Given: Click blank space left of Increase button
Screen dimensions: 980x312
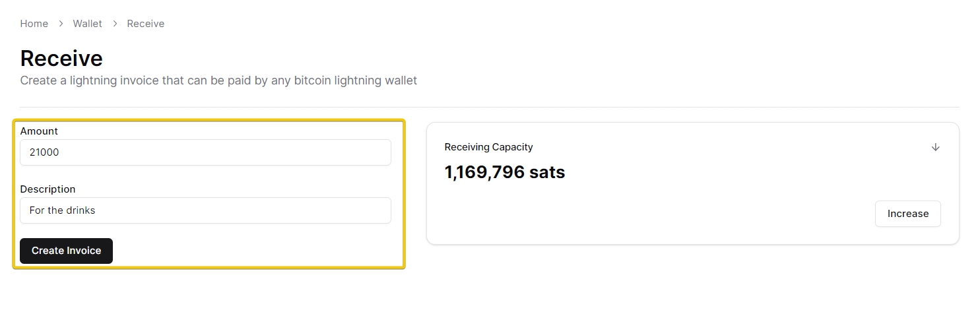Looking at the screenshot, I should coord(660,214).
